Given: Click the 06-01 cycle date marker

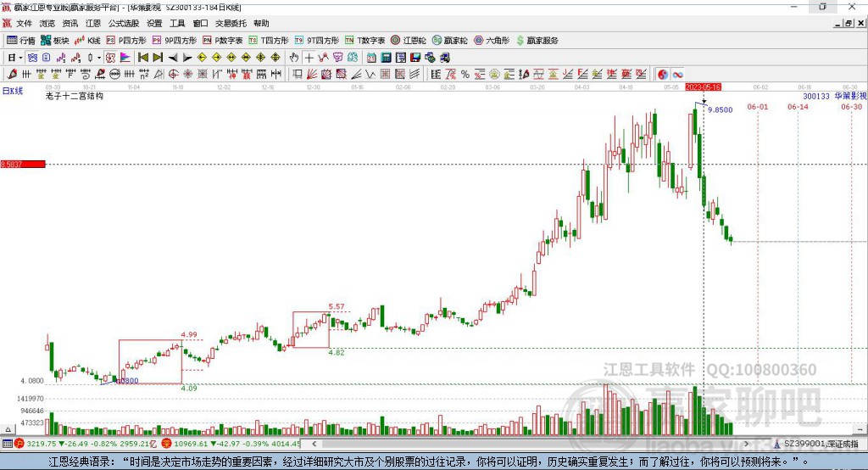Looking at the screenshot, I should (x=757, y=107).
